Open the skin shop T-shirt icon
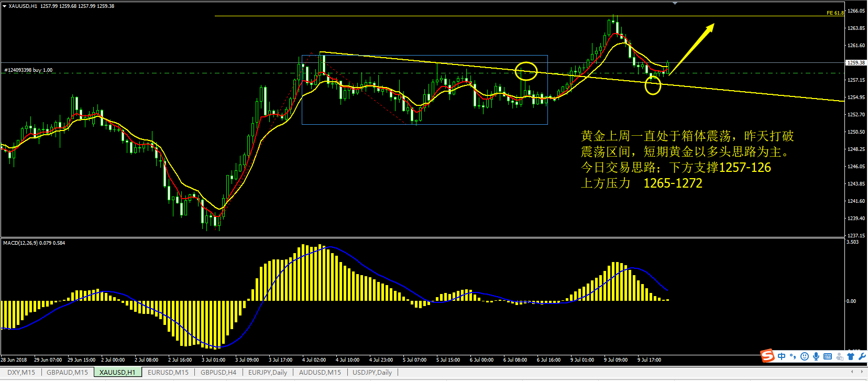The image size is (868, 381). [850, 356]
